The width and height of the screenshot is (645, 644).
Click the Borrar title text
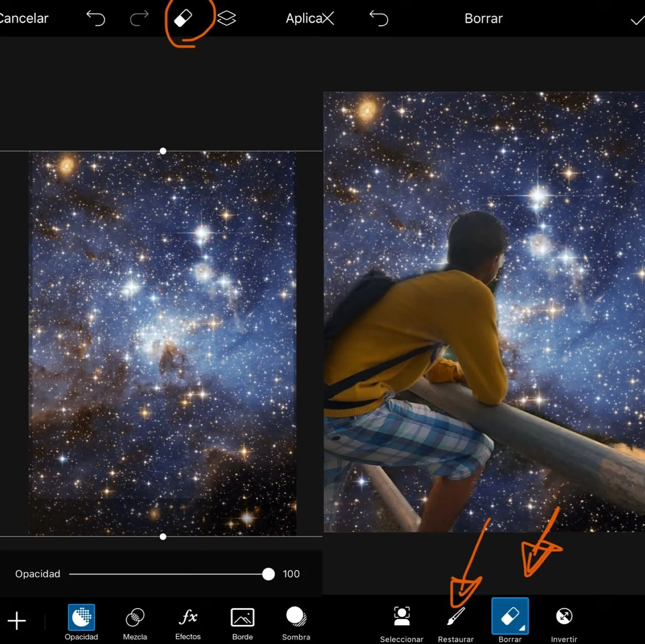(484, 19)
